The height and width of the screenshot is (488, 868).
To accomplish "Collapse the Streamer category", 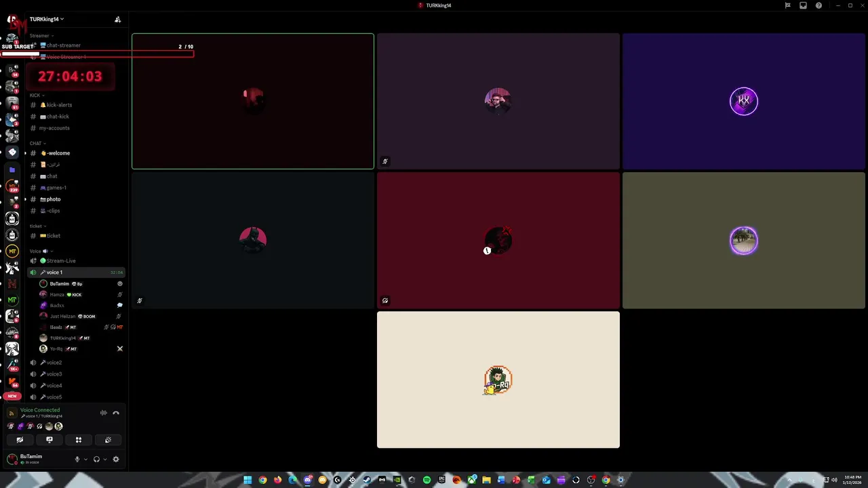I will pyautogui.click(x=41, y=35).
